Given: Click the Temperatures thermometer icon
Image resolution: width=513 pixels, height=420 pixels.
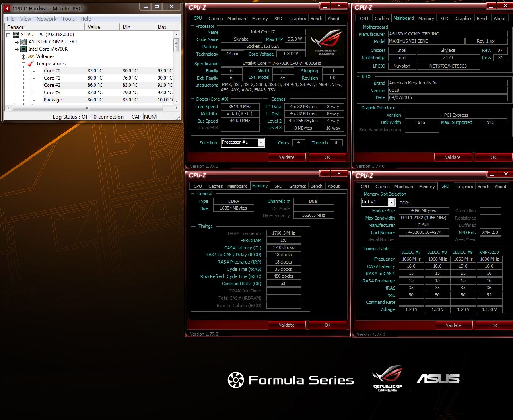Looking at the screenshot, I should coord(31,64).
